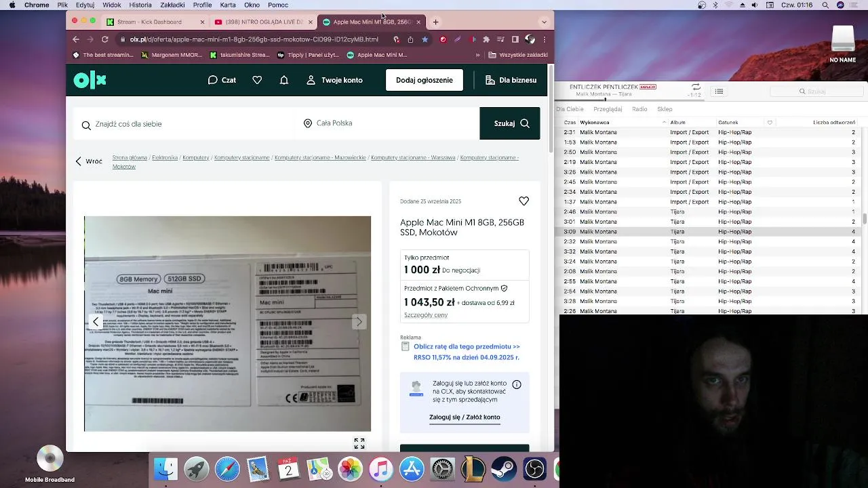Switch to the NITRO OGLĄDA LIVE YouTube tab
Screen dimensions: 868x488
263,22
